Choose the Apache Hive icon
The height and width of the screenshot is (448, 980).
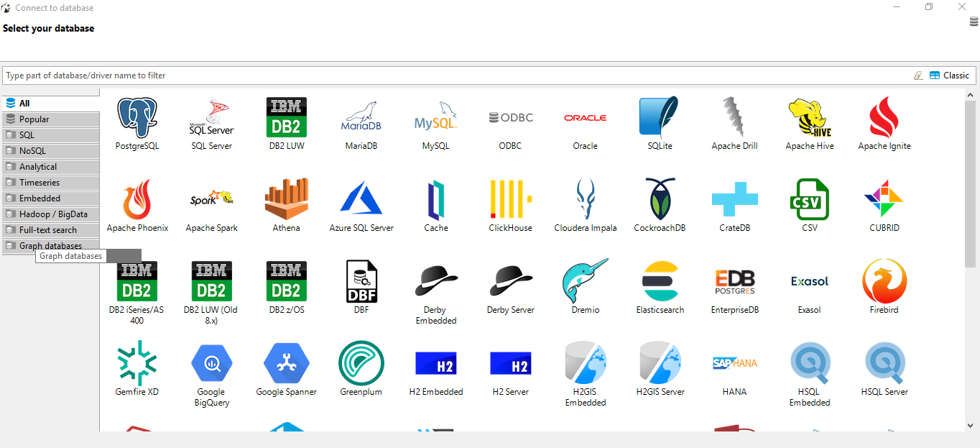click(x=810, y=118)
